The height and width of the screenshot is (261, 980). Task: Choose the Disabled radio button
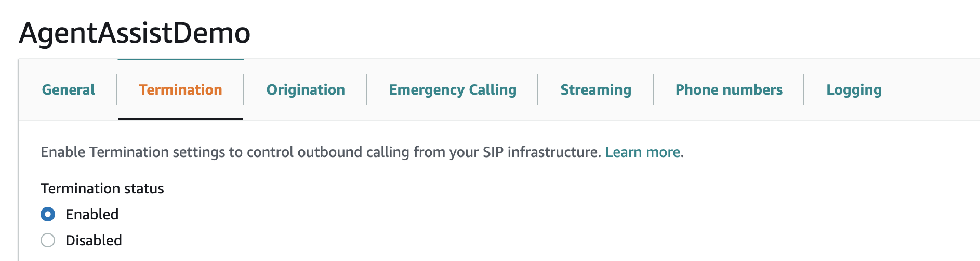(48, 240)
